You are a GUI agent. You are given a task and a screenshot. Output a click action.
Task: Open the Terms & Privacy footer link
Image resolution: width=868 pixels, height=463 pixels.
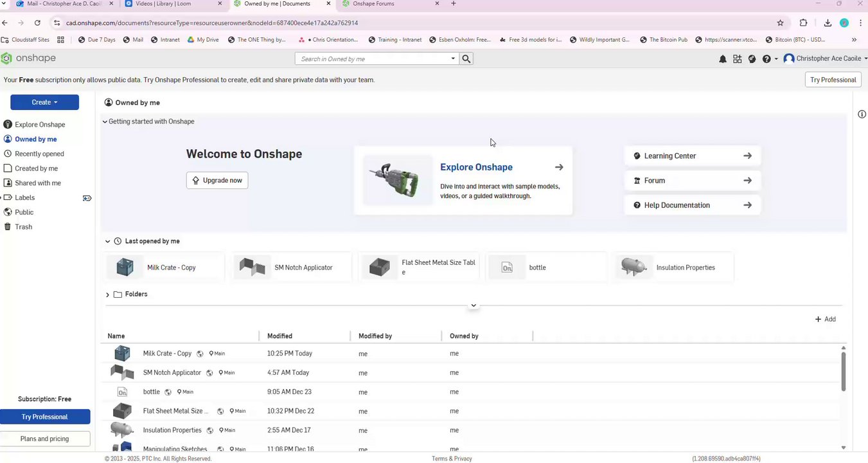tap(452, 458)
